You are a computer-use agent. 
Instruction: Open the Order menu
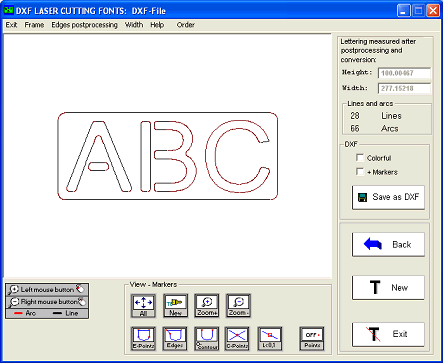point(186,25)
